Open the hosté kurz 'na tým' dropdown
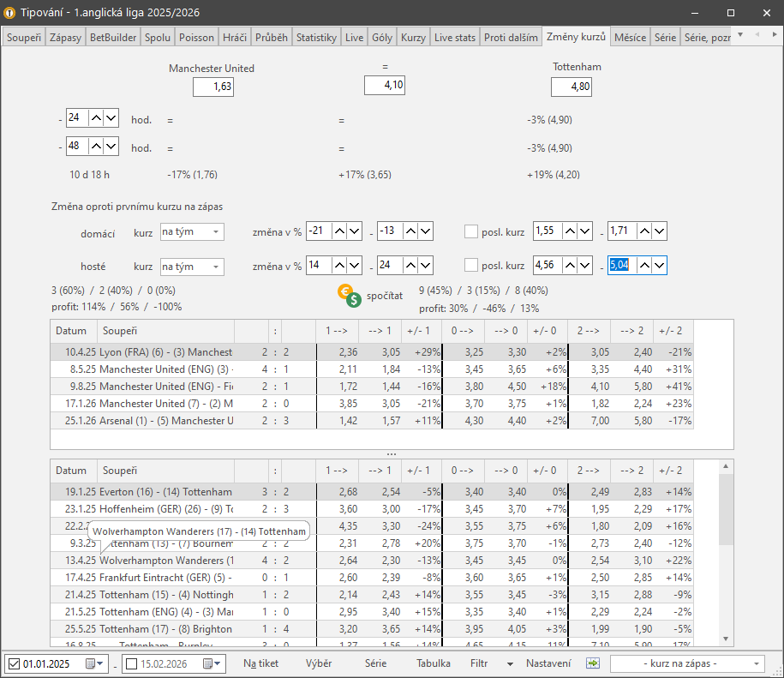The width and height of the screenshot is (784, 678). pyautogui.click(x=192, y=267)
